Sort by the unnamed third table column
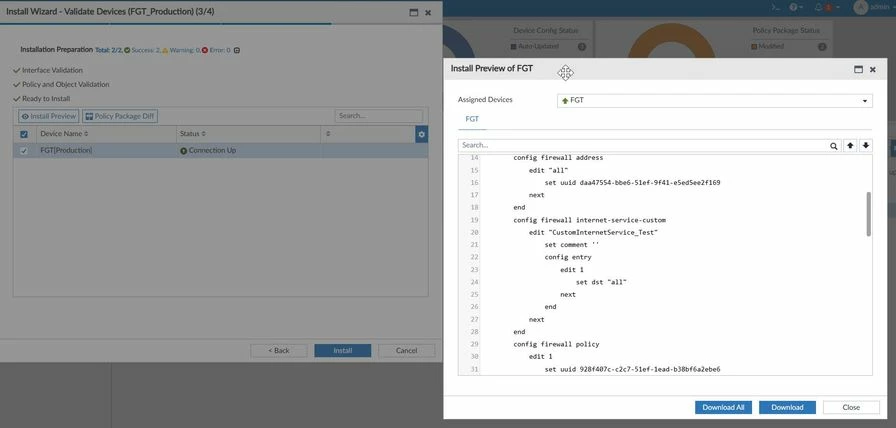Image resolution: width=896 pixels, height=428 pixels. [x=328, y=134]
